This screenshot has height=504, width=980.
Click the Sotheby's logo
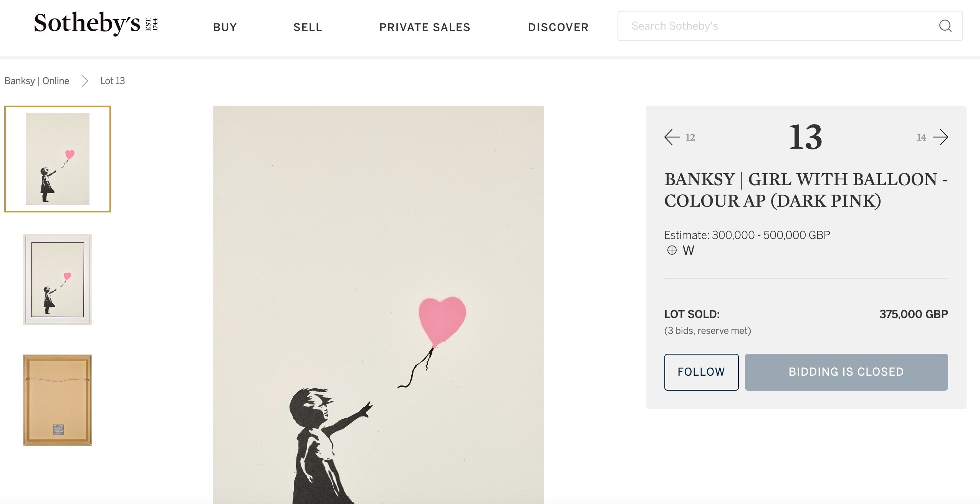[96, 23]
